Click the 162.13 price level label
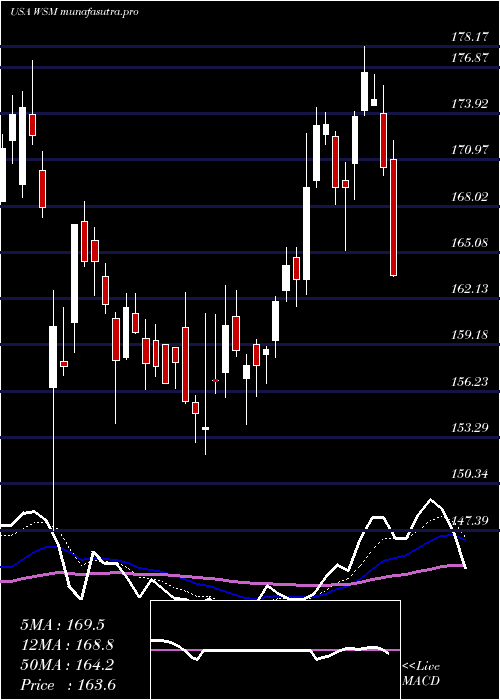Image resolution: width=500 pixels, height=700 pixels. [x=470, y=289]
